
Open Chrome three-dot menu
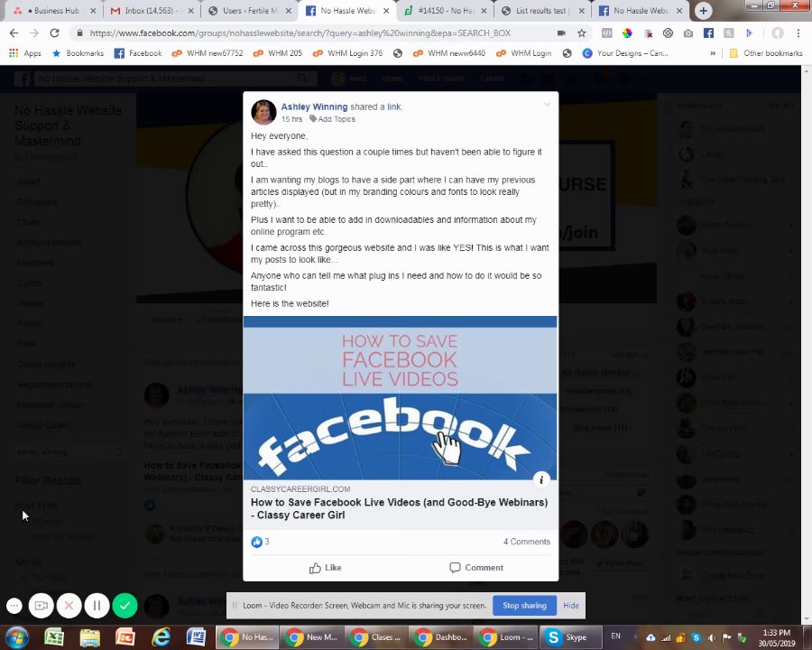click(x=798, y=33)
